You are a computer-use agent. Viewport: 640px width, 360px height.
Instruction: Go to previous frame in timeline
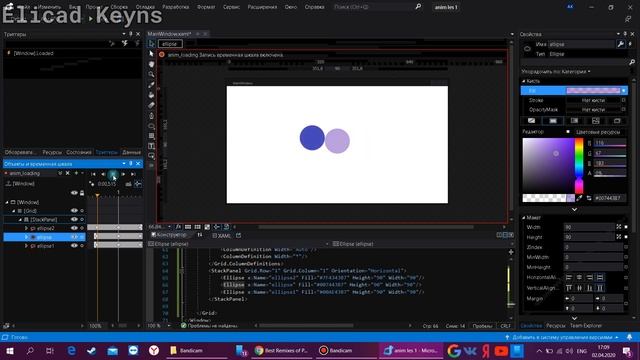click(103, 174)
